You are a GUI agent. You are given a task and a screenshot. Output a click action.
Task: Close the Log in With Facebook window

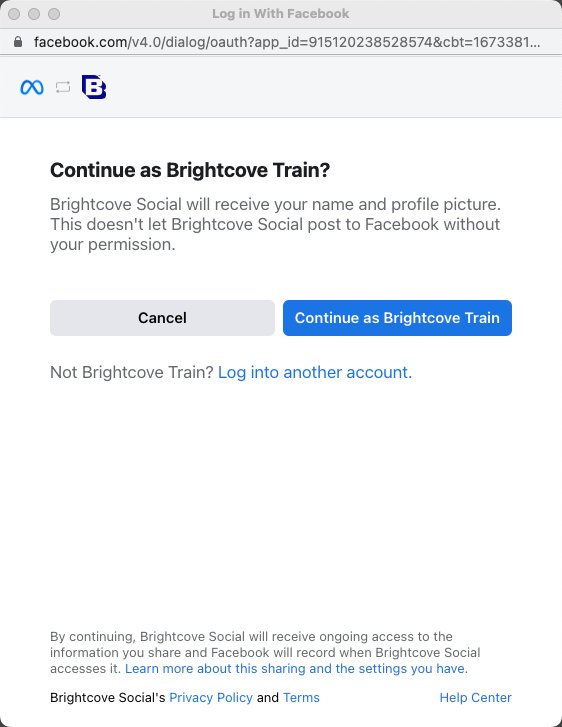pyautogui.click(x=14, y=14)
